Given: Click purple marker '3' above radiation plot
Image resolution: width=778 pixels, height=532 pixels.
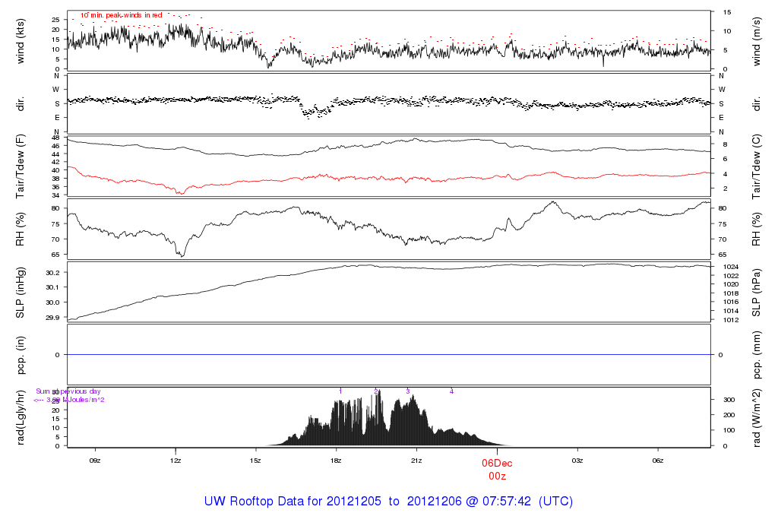Looking at the screenshot, I should pyautogui.click(x=408, y=391).
